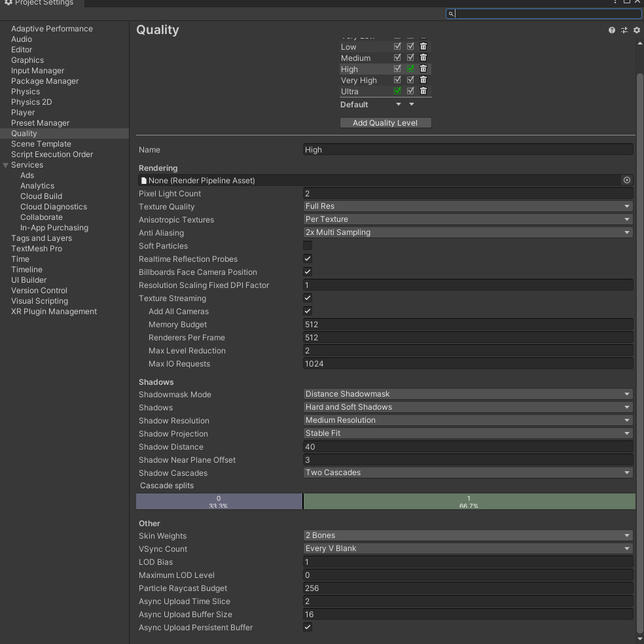The image size is (644, 644).
Task: Toggle green first-column checkbox on Ultra row
Action: [397, 91]
